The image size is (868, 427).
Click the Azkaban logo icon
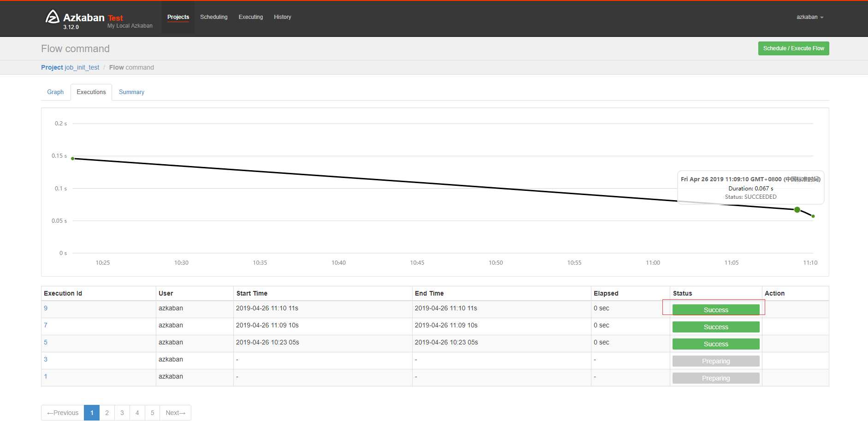click(53, 17)
